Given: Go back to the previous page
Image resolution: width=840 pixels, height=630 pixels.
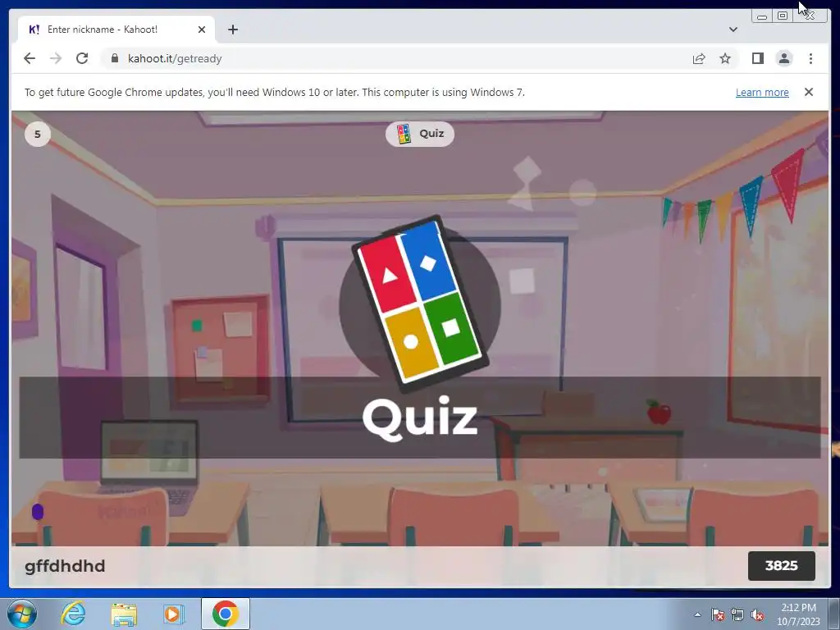Looking at the screenshot, I should (30, 58).
